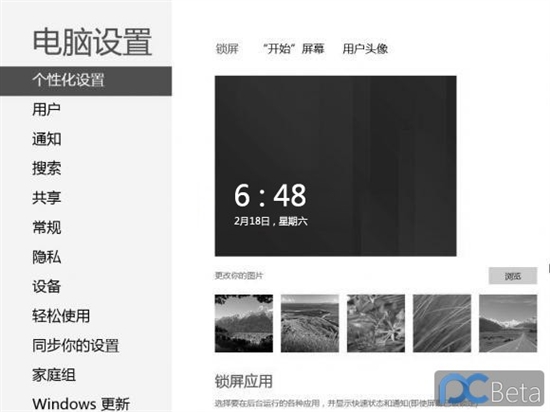Screen dimensions: 550x412
Task: Open the 用户 settings category
Action: (x=46, y=110)
